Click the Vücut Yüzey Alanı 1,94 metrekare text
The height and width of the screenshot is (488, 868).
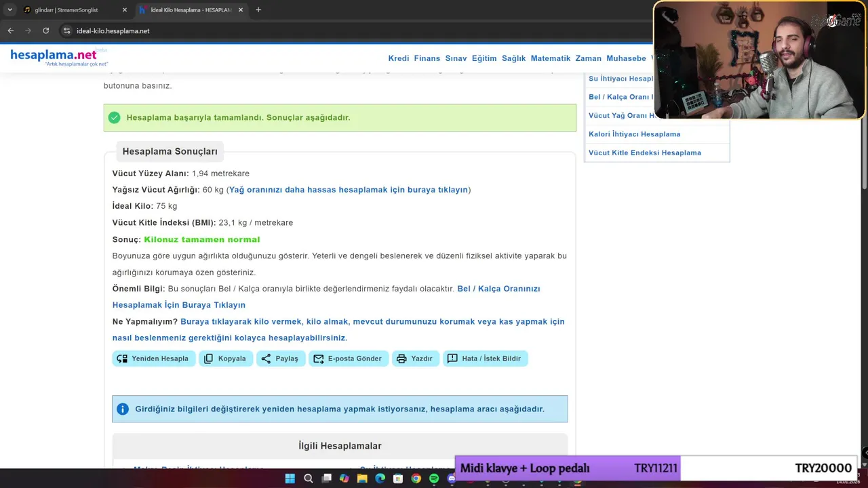(x=181, y=174)
